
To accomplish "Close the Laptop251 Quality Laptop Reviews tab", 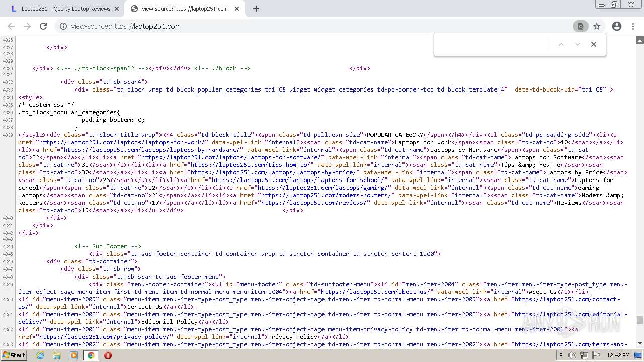I will (x=117, y=9).
